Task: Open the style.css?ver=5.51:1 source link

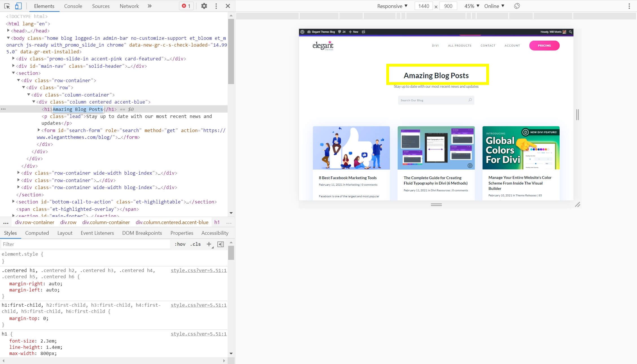Action: (x=199, y=270)
